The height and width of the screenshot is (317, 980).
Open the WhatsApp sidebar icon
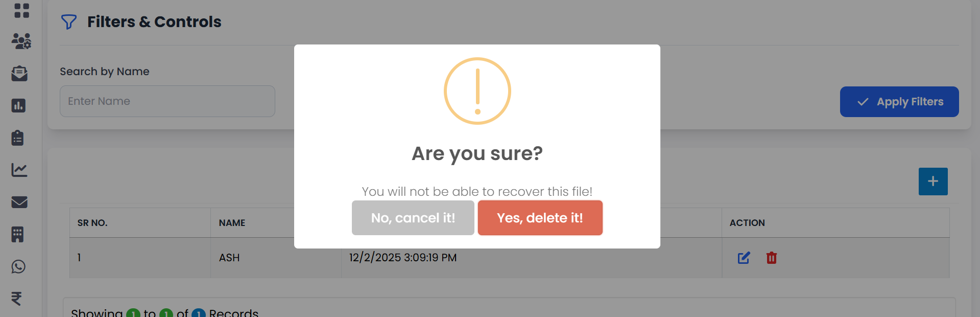[18, 266]
